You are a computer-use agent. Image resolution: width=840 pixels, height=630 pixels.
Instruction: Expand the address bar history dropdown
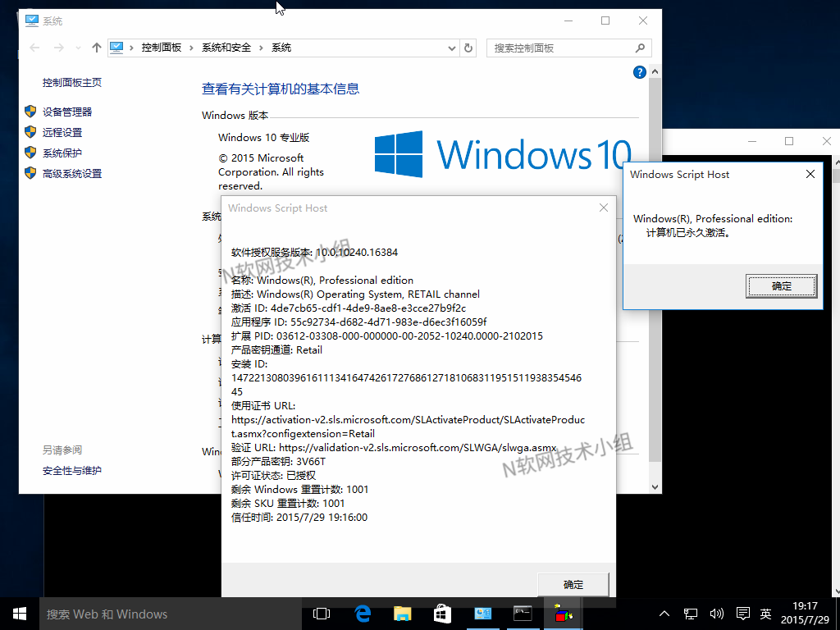click(x=452, y=48)
